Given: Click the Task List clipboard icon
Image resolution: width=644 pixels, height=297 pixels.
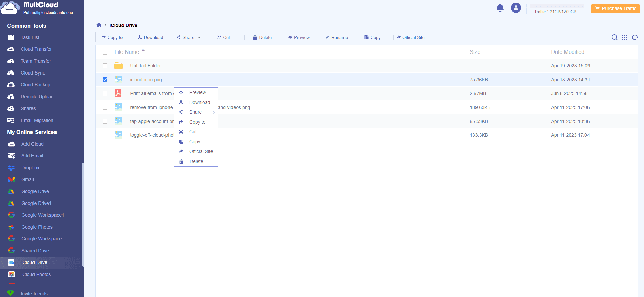Looking at the screenshot, I should 11,37.
